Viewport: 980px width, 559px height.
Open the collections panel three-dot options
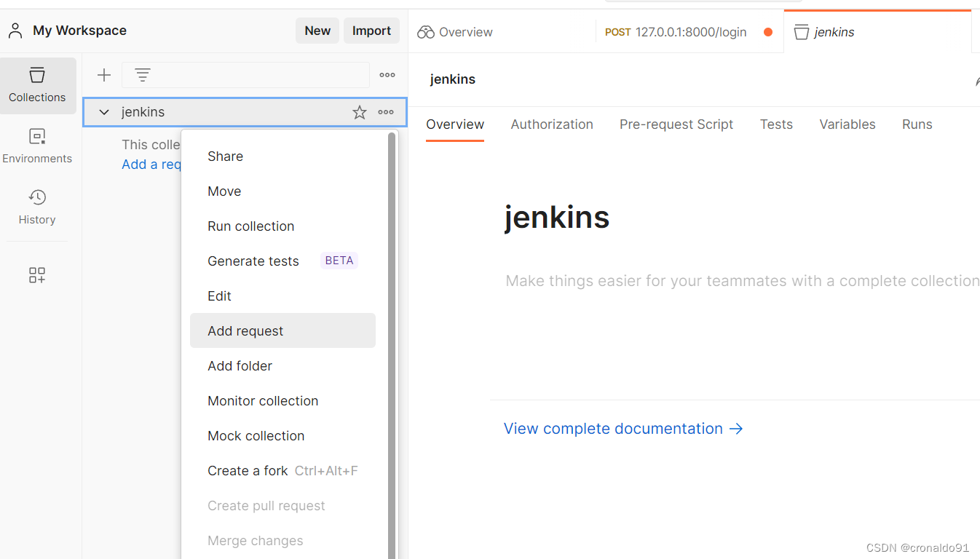point(387,75)
